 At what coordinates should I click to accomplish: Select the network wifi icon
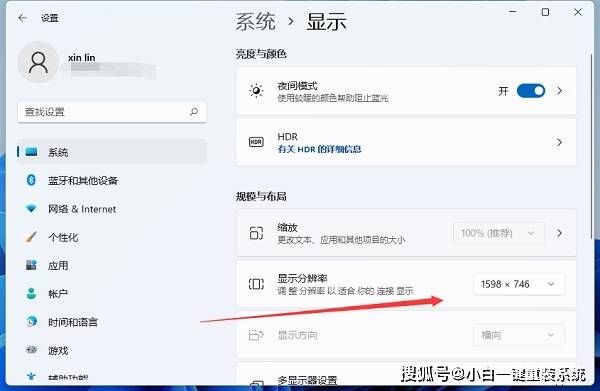(x=31, y=209)
